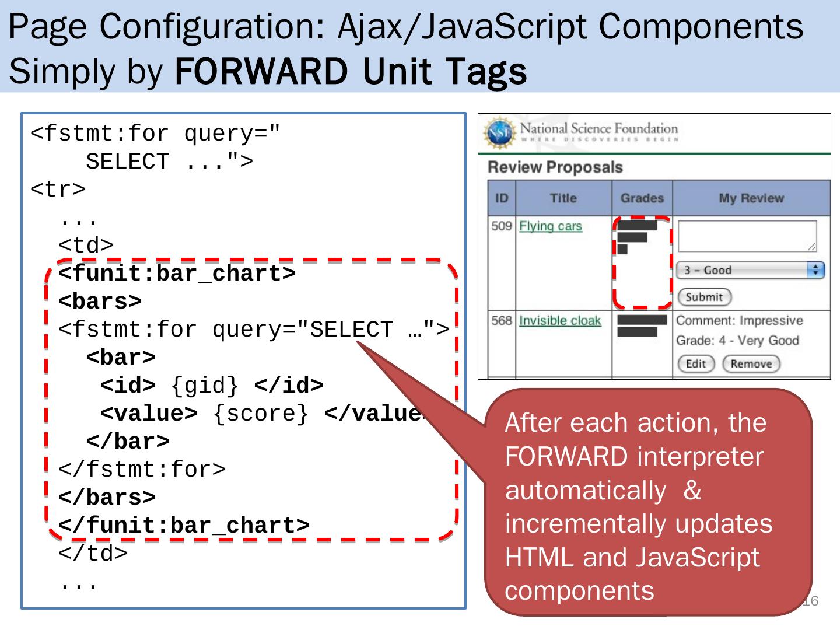Click the 'SELECT ...">' code line

(x=170, y=162)
